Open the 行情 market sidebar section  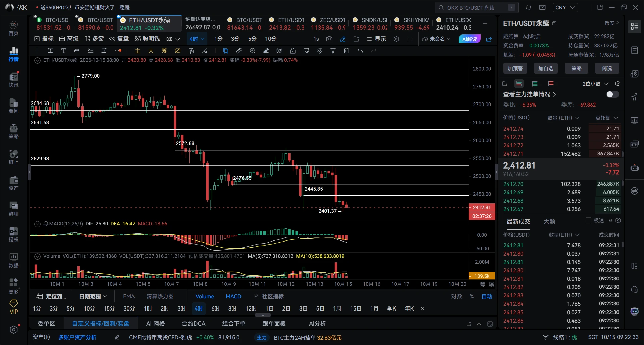tap(13, 54)
